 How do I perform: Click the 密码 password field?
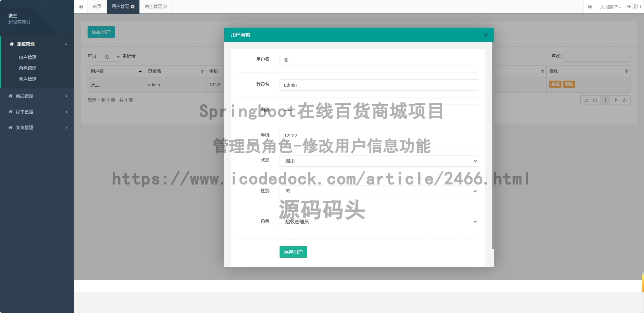[x=379, y=110]
